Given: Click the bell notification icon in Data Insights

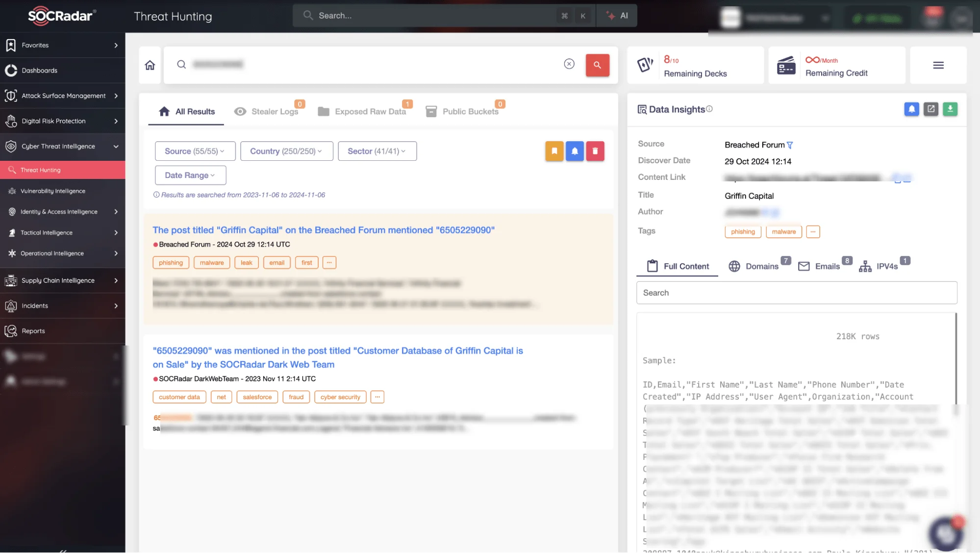Looking at the screenshot, I should [911, 109].
